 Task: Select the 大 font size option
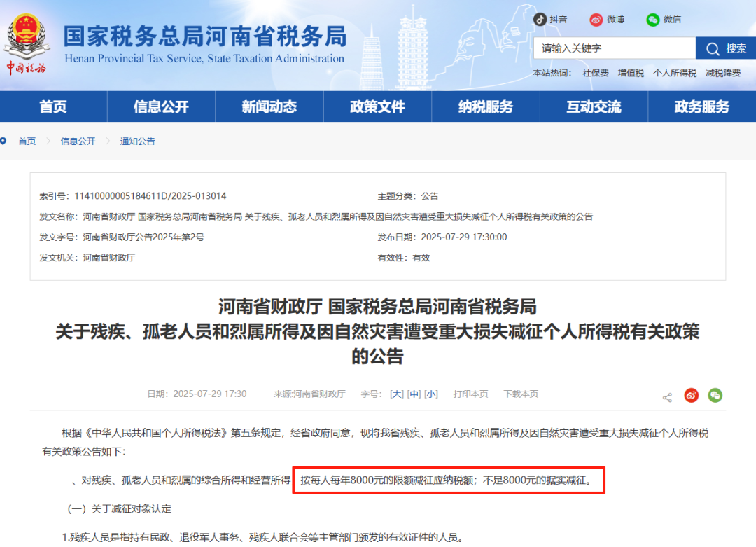(397, 394)
